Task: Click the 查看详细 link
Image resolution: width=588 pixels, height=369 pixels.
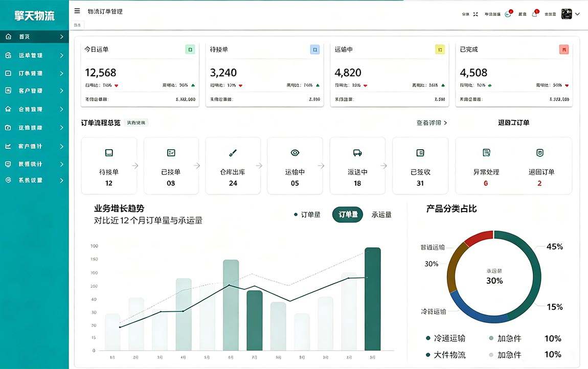Action: coord(432,123)
